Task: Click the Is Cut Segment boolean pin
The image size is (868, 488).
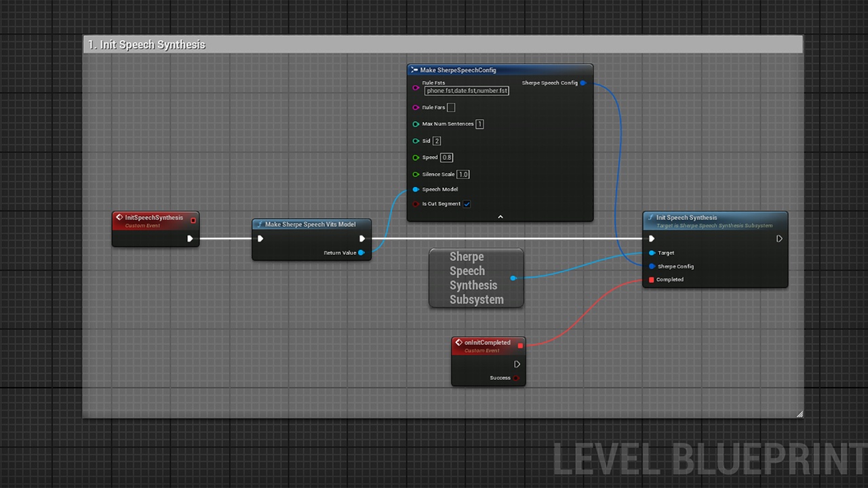Action: point(416,203)
